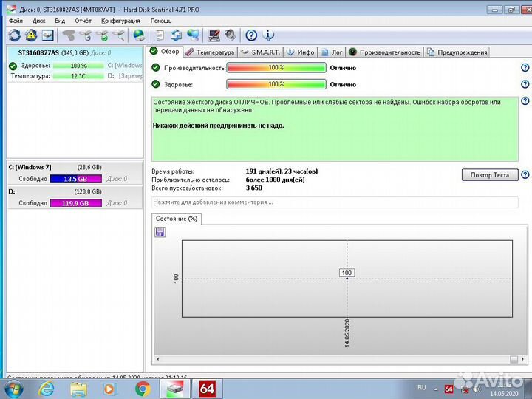Viewport: 532px width, 399px height.
Task: Click the help icon next to Здоровье row
Action: [x=525, y=84]
